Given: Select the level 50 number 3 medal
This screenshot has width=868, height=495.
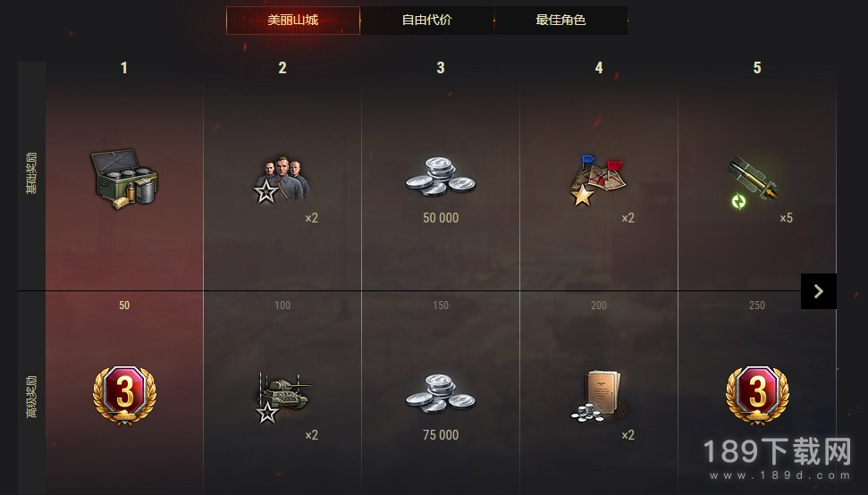Looking at the screenshot, I should 124,395.
